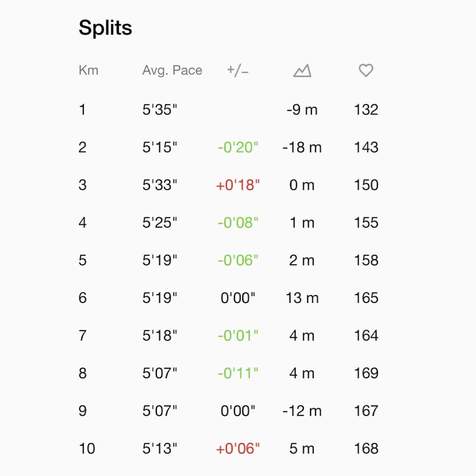Select the 13 m elevation value
The width and height of the screenshot is (476, 476).
click(302, 298)
